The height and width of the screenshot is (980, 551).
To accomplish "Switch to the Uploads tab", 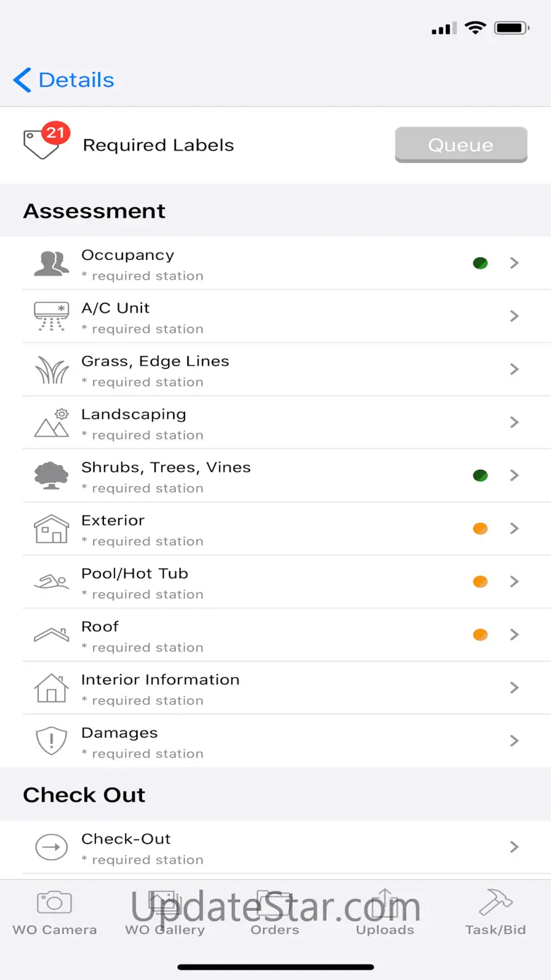I will click(385, 913).
